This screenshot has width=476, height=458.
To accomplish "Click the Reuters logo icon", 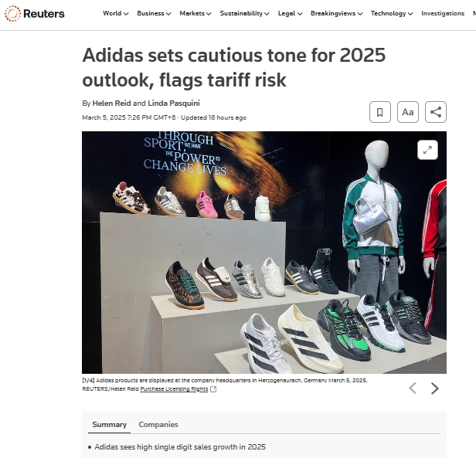I will (x=12, y=13).
